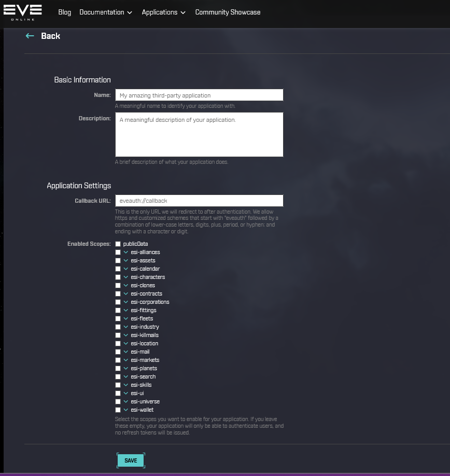Viewport: 450px width, 476px height.
Task: Open the Applications dropdown menu
Action: coord(163,12)
